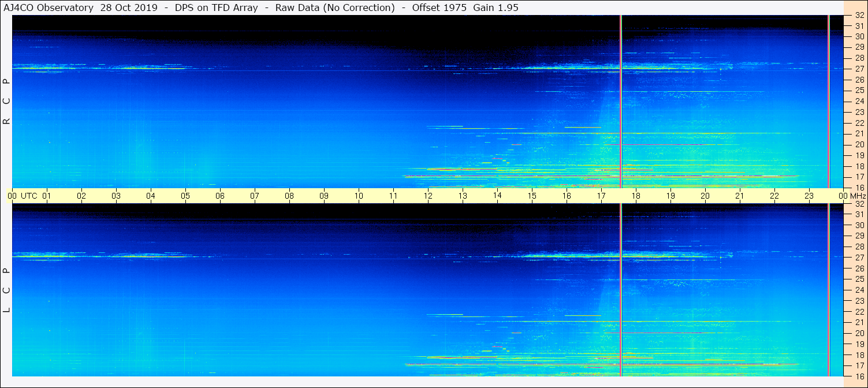Click the LCP panel's 32 MHz scale label
Screen dimensions: 868x388
(859, 204)
